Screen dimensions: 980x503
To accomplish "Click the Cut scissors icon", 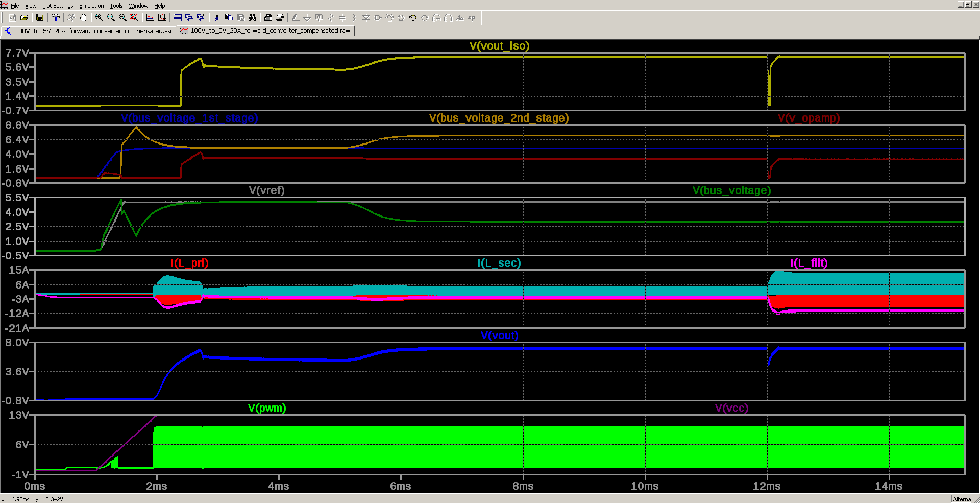I will [217, 18].
